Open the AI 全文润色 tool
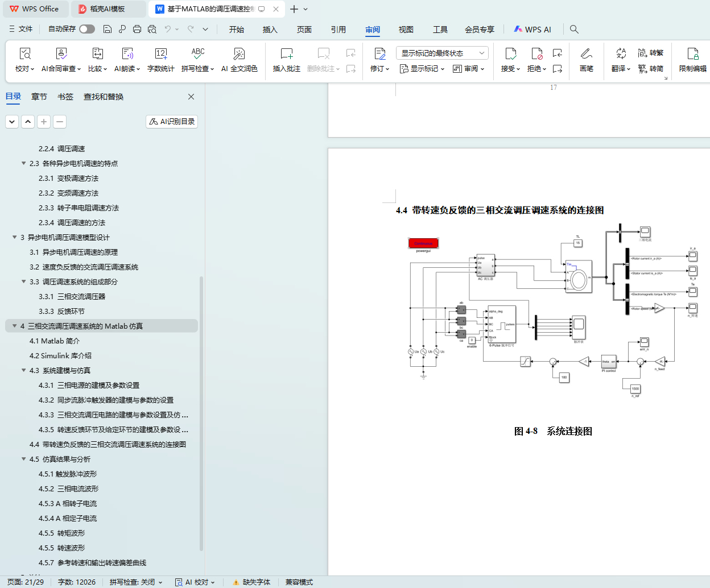This screenshot has width=710, height=588. pos(239,59)
